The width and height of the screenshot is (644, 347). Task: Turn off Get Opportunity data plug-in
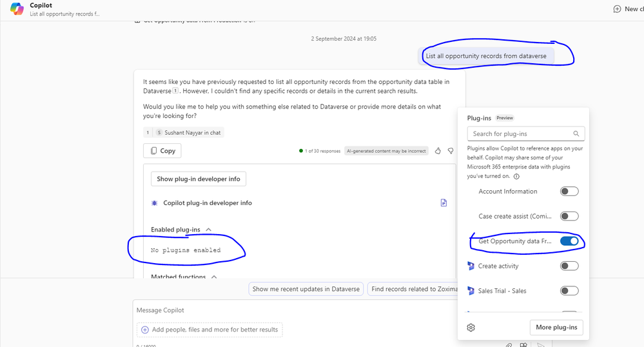click(x=569, y=241)
